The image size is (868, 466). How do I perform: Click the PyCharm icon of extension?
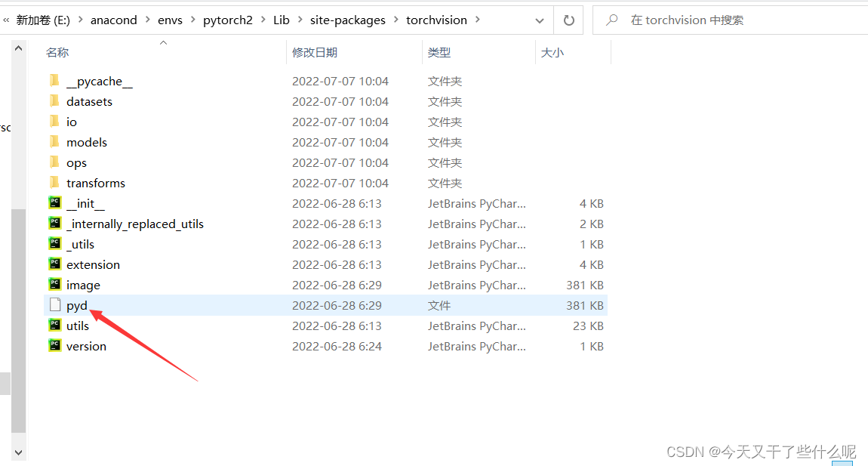point(55,264)
